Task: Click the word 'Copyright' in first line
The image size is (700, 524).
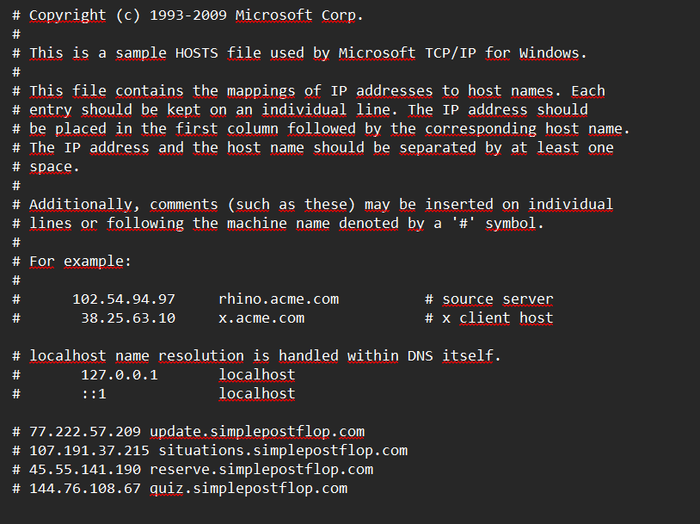Action: pos(67,15)
